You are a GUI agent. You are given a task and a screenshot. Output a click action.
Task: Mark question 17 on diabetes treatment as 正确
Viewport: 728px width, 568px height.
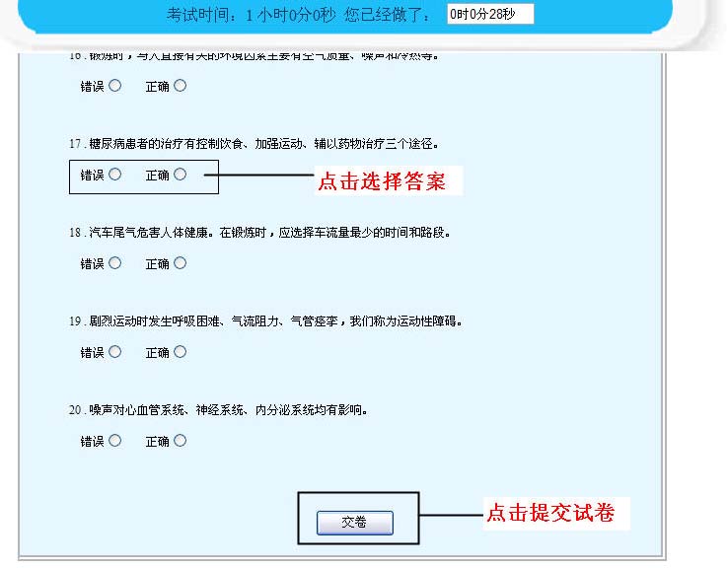coord(180,175)
